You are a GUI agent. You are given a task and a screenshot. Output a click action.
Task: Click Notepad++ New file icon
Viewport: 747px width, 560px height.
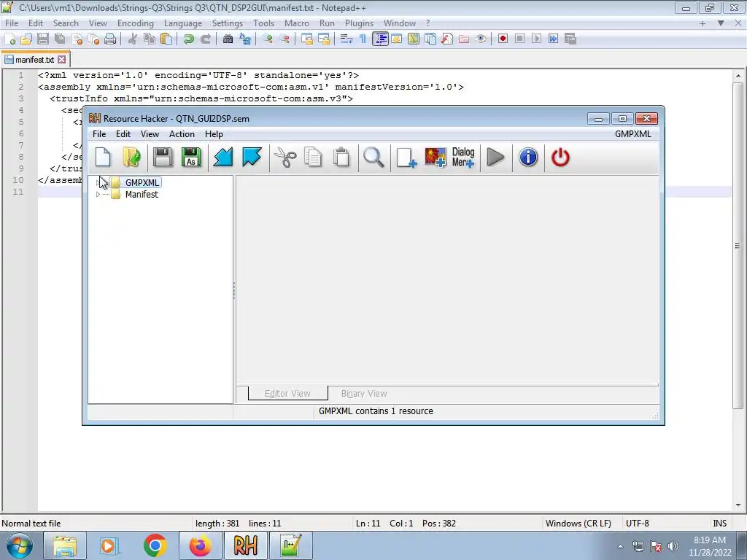point(9,39)
